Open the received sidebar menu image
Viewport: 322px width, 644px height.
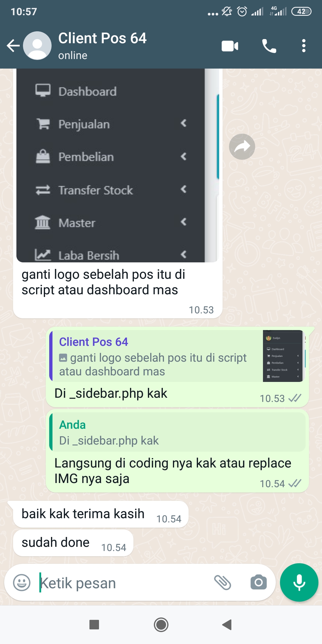point(118,165)
